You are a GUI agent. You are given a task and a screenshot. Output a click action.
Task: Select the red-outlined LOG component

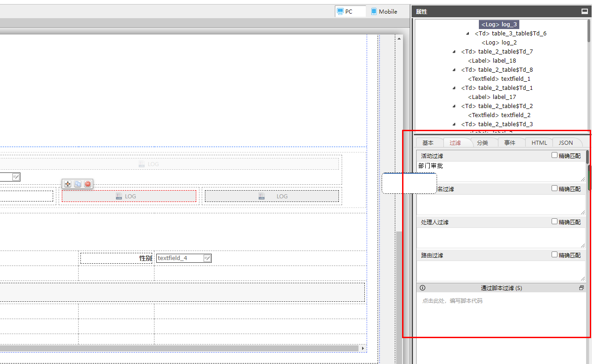click(129, 196)
